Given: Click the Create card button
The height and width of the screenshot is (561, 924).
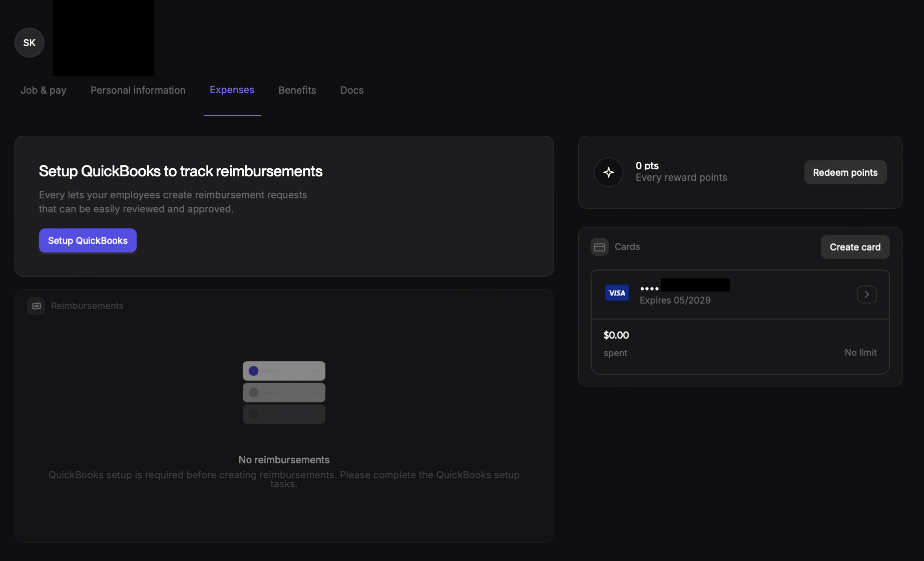Looking at the screenshot, I should point(855,247).
